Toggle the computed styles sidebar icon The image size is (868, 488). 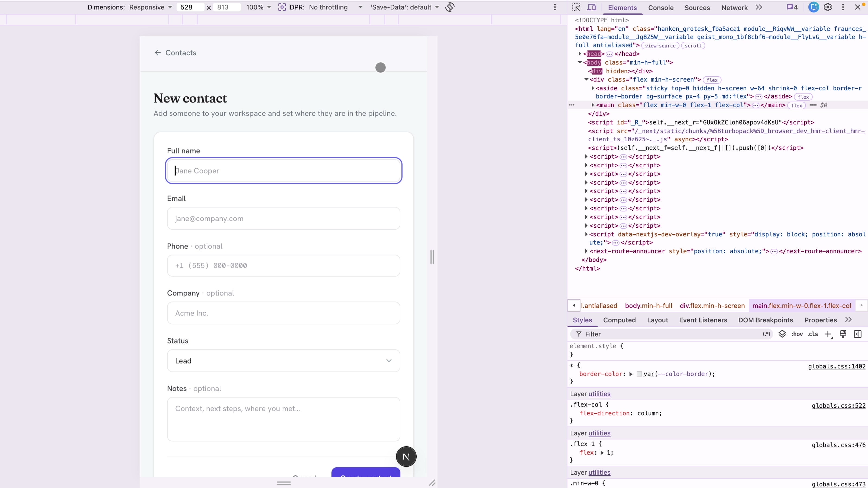(858, 334)
